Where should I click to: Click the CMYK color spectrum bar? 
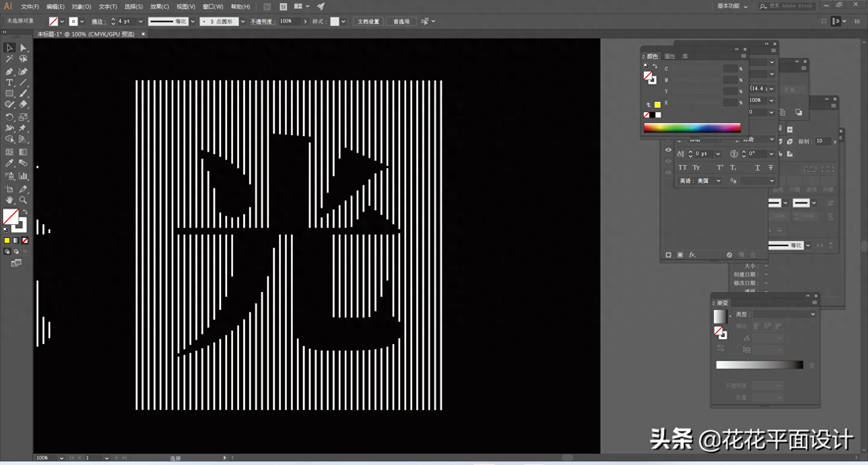692,128
